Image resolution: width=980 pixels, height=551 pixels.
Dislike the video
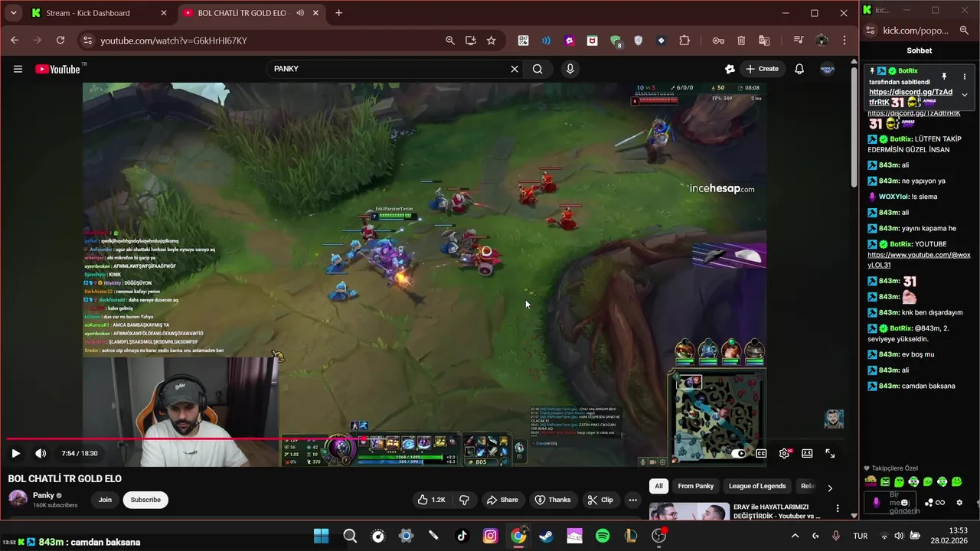464,500
